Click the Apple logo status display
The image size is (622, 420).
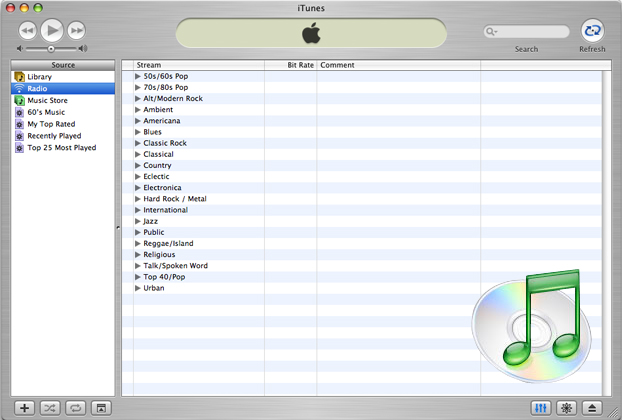(311, 33)
